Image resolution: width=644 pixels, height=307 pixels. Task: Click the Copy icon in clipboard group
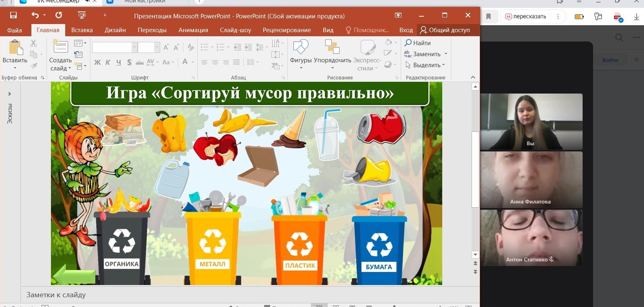[x=34, y=54]
